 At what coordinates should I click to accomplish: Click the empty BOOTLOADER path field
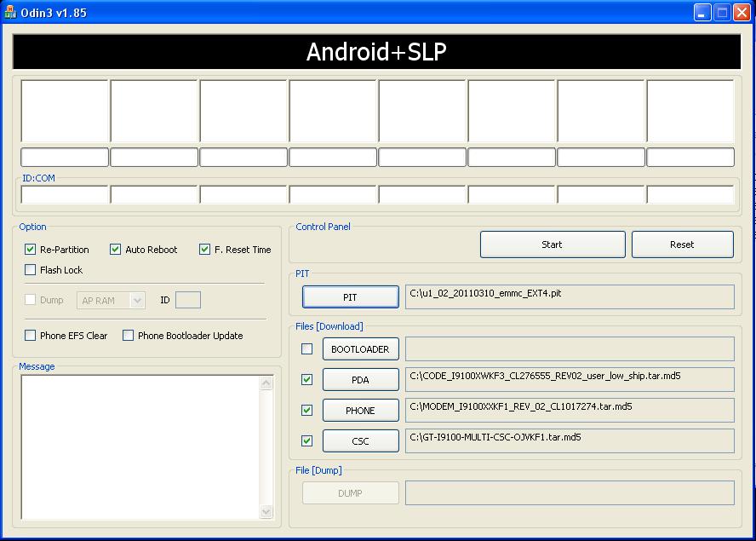coord(570,349)
